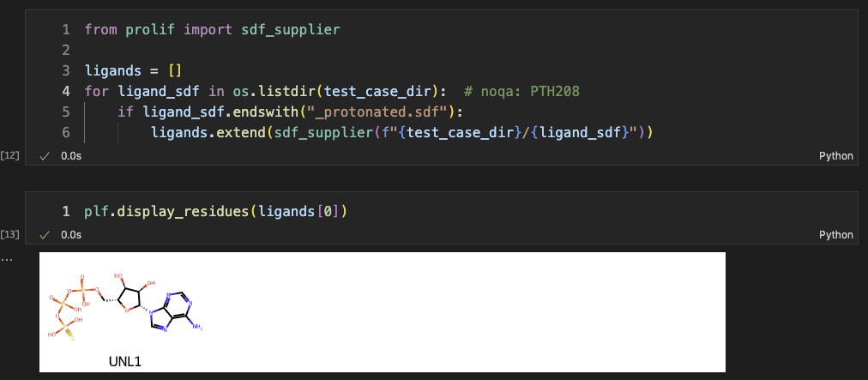
Task: Click the success checkmark of cell 12
Action: click(45, 156)
